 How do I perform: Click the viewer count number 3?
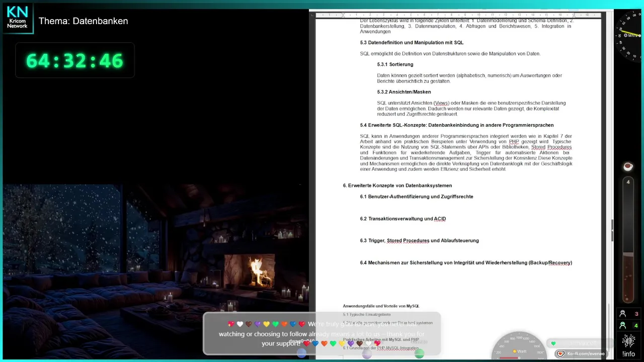[x=636, y=314]
